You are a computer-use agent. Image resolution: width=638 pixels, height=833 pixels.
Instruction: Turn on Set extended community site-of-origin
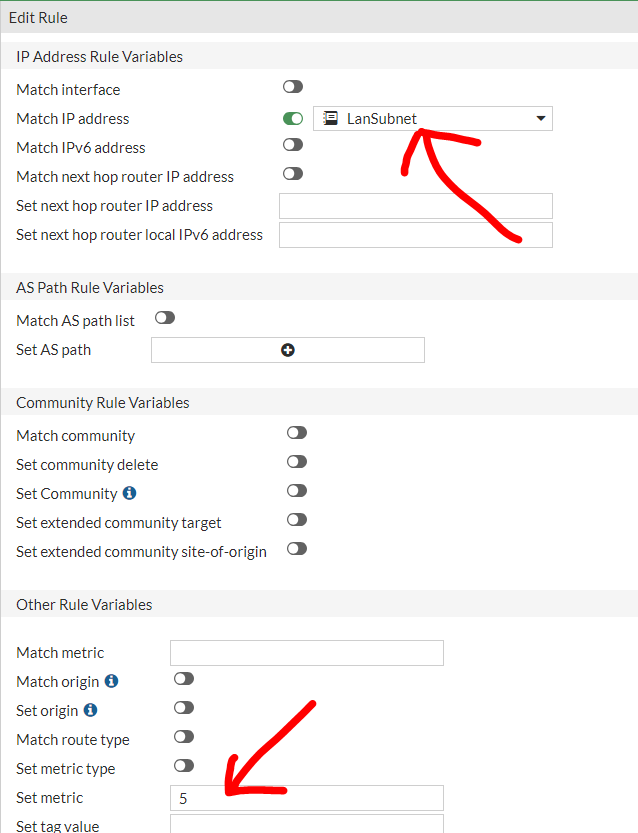pos(296,549)
